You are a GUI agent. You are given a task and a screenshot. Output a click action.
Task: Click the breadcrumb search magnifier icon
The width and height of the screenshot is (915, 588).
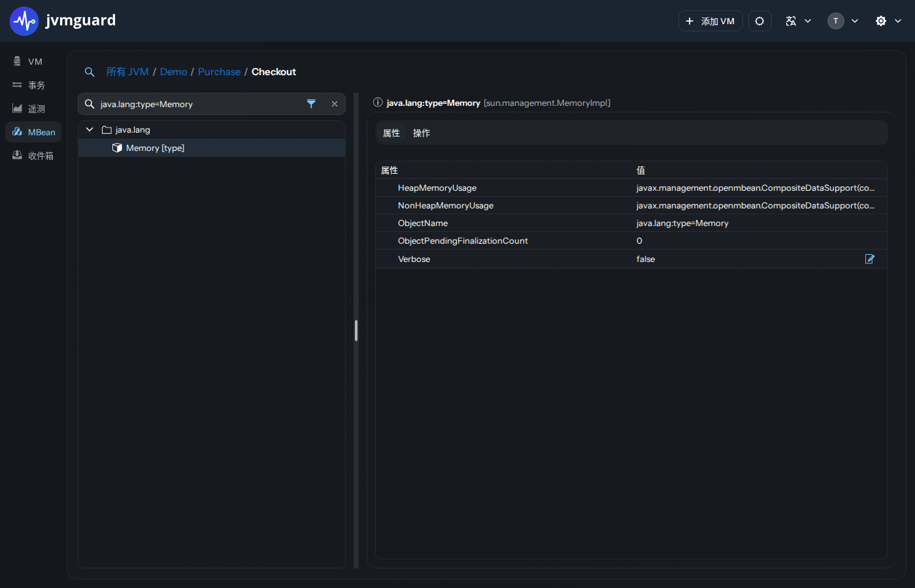(90, 72)
